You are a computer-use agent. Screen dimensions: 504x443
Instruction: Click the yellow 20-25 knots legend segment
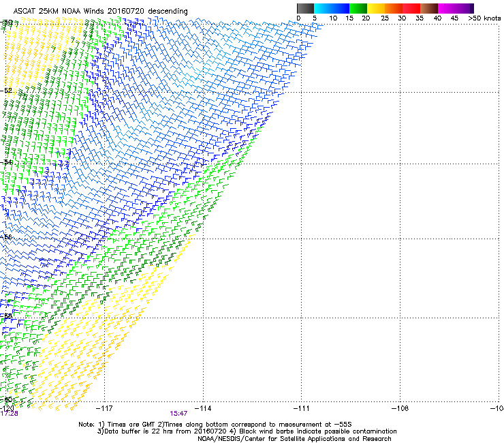point(376,8)
